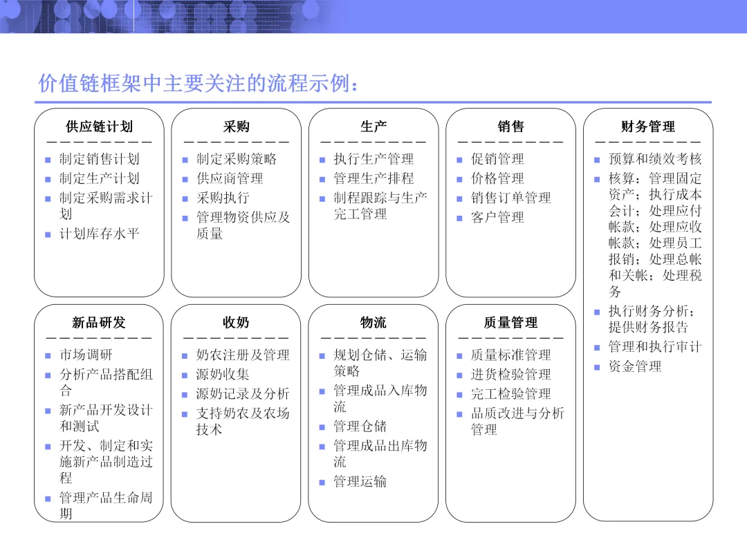Click the bullet 源奶记录及分析
The image size is (747, 560).
(243, 394)
